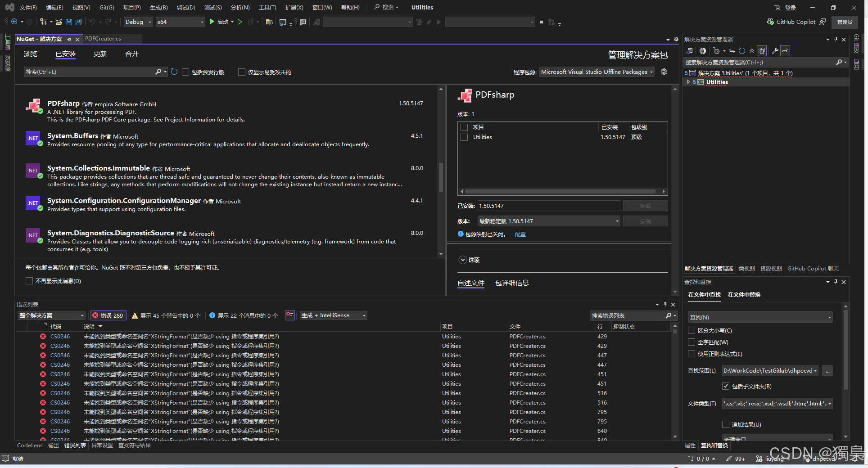Toggle Show All Files icon in Solution Explorer
Image resolution: width=868 pixels, height=468 pixels.
(x=762, y=51)
